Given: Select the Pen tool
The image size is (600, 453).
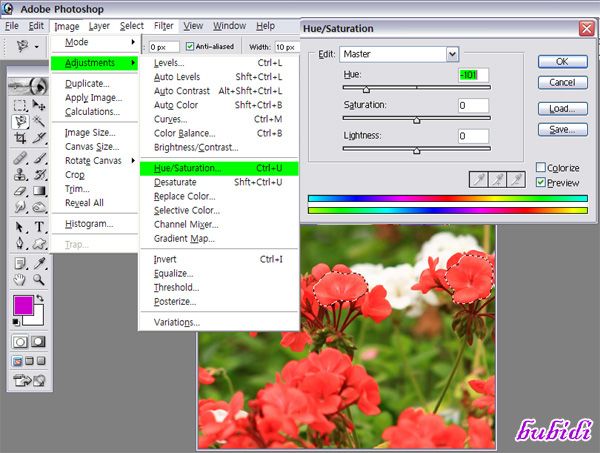Looking at the screenshot, I should click(20, 243).
